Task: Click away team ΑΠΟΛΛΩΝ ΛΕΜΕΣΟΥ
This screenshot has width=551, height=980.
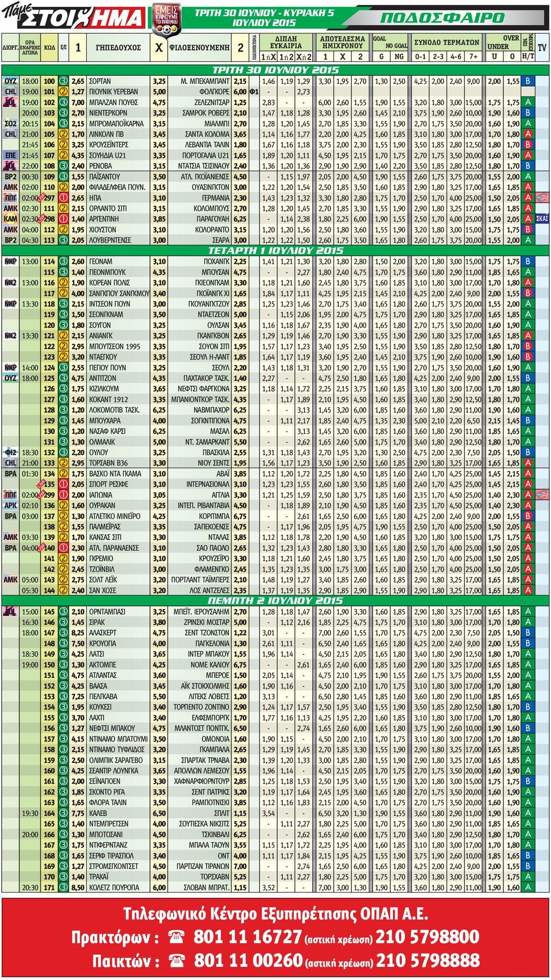Action: 202,771
